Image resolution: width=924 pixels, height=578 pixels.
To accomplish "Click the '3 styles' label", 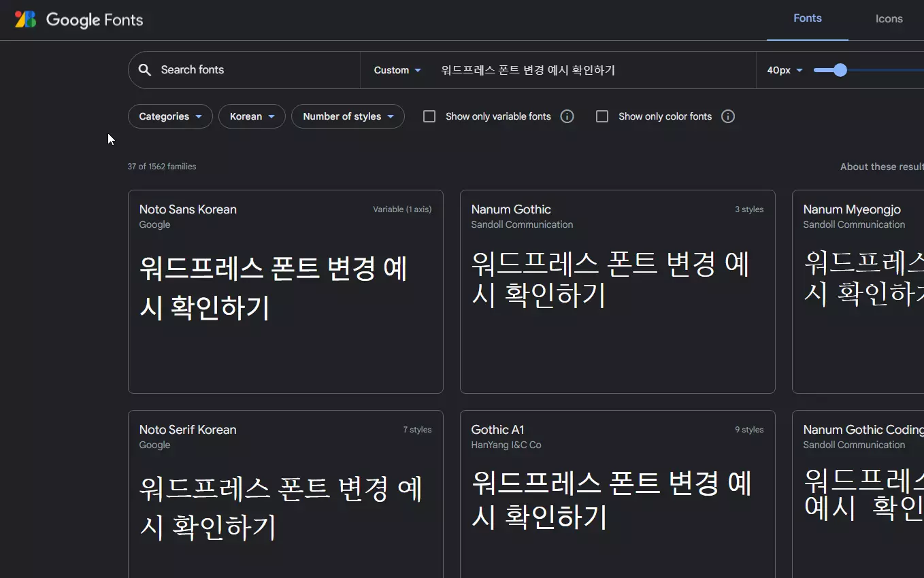I will pyautogui.click(x=749, y=209).
